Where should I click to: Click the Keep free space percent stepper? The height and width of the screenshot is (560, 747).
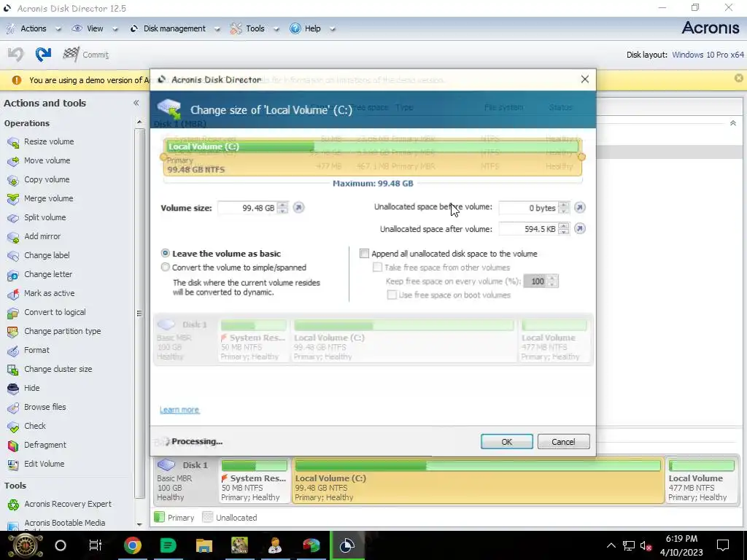552,281
